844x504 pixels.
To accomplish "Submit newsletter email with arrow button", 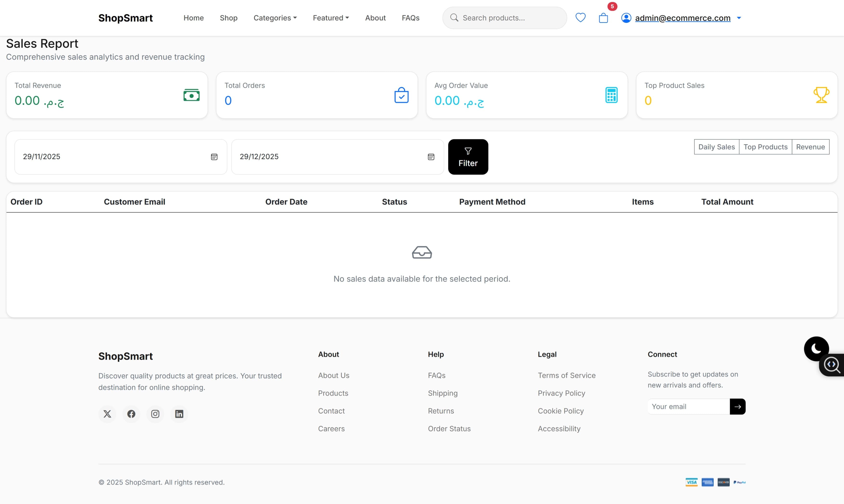I will [738, 406].
